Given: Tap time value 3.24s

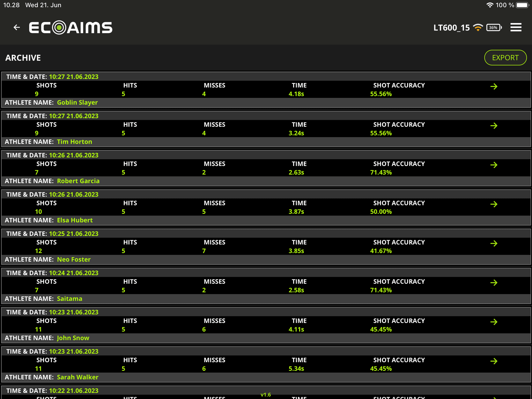Looking at the screenshot, I should pos(296,133).
